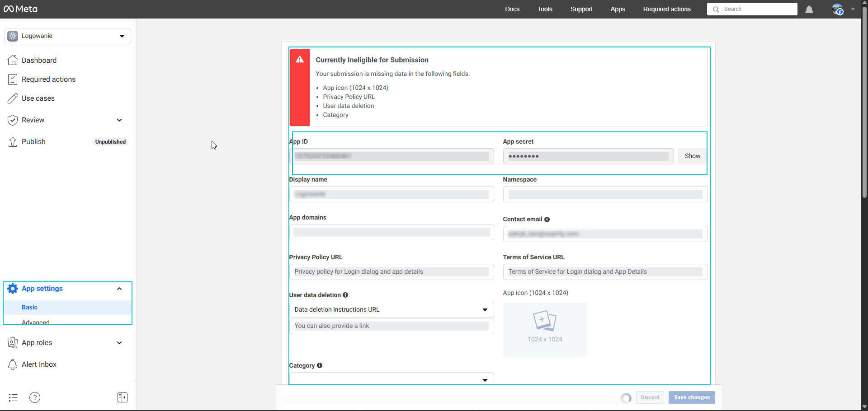Click the help question mark icon
Image resolution: width=868 pixels, height=411 pixels.
point(35,397)
